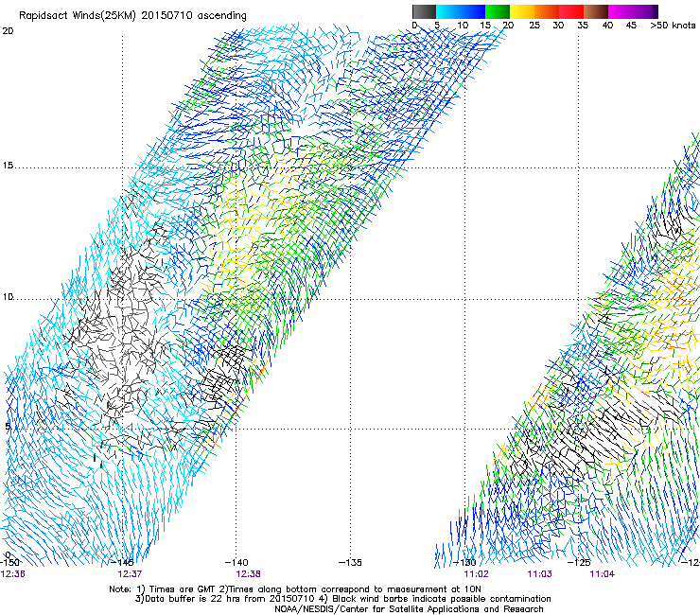
Task: Click the yellow 20-25 knots legend segment
Action: (x=522, y=11)
